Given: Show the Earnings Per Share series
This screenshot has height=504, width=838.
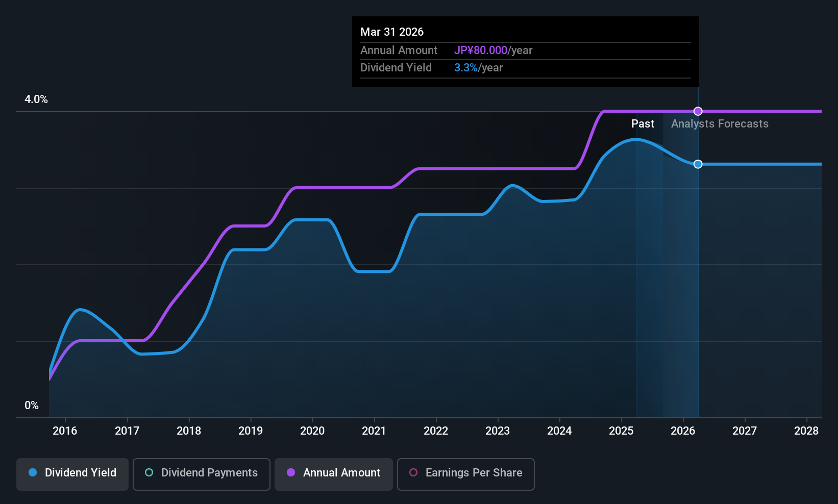Looking at the screenshot, I should pos(466,474).
